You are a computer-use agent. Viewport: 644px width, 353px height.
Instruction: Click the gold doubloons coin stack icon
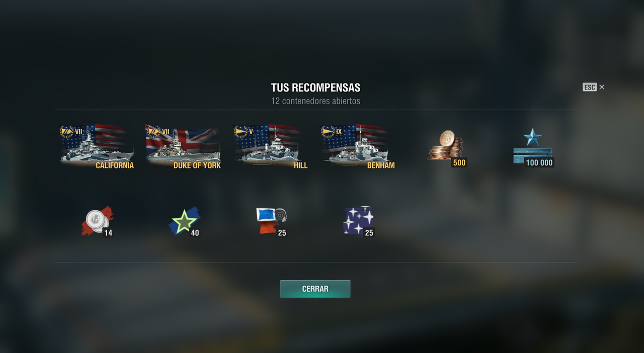pyautogui.click(x=445, y=145)
